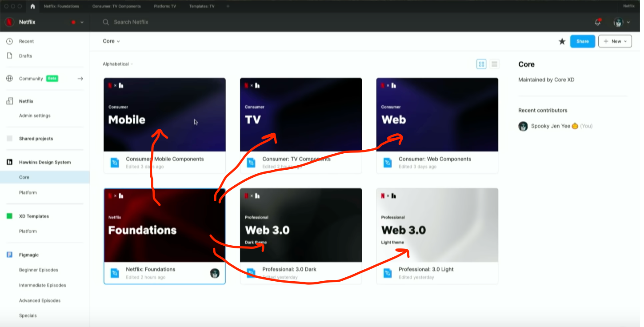Open the Alphabetical sort dropdown

click(x=118, y=64)
